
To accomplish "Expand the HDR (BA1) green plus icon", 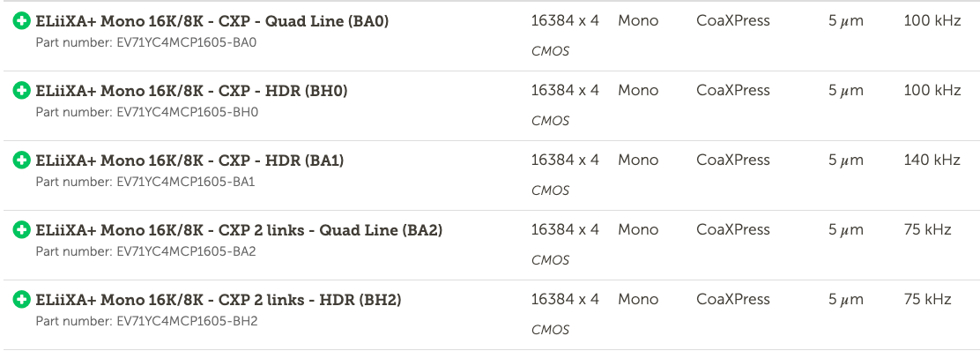I will click(x=22, y=161).
